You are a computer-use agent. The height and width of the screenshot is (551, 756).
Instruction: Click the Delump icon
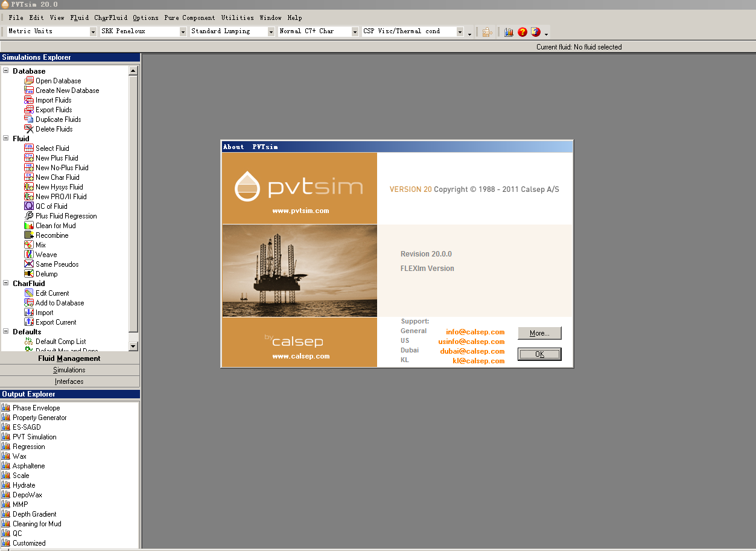(29, 273)
